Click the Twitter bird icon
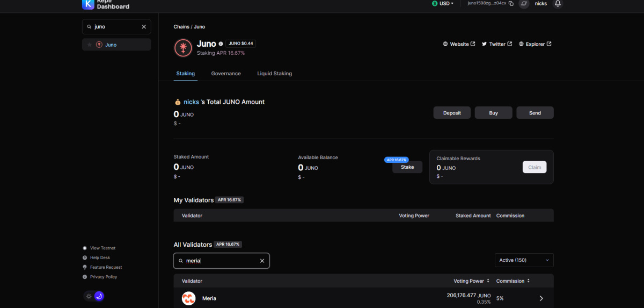This screenshot has width=644, height=308. pyautogui.click(x=484, y=44)
